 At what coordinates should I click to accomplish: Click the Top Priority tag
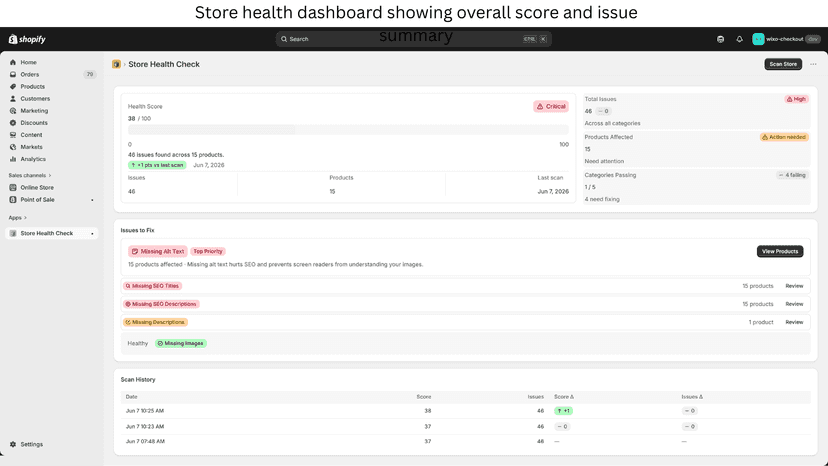[x=208, y=251]
